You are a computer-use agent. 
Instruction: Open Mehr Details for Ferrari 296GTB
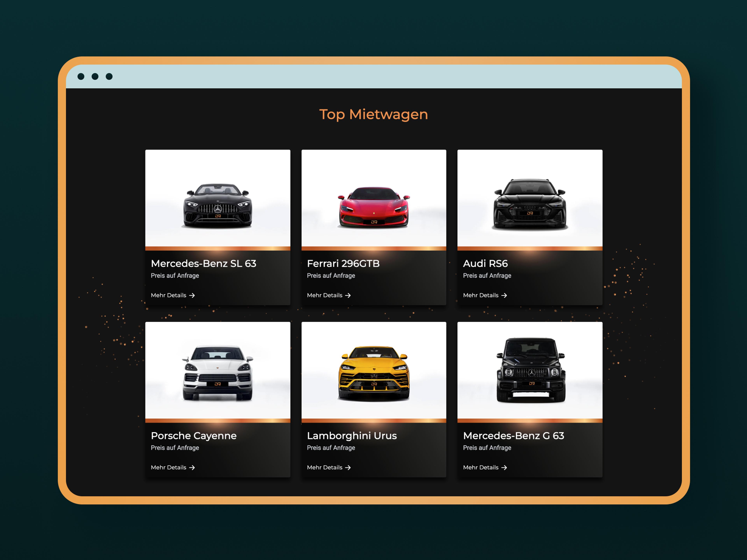tap(325, 295)
